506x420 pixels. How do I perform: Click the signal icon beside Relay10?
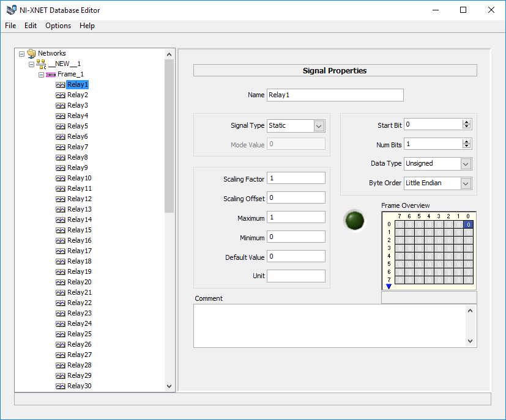pyautogui.click(x=61, y=179)
